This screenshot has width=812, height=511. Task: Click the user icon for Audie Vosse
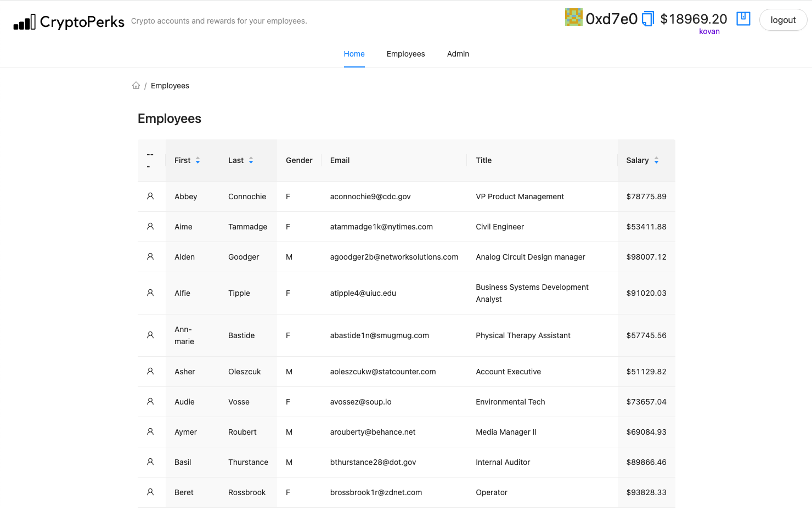(x=150, y=401)
